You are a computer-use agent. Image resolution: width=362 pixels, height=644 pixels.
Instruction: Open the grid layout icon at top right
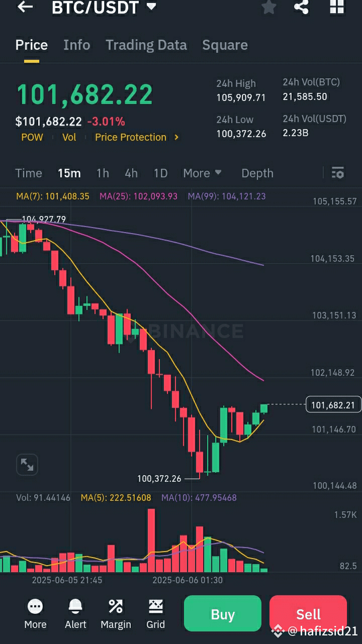336,7
